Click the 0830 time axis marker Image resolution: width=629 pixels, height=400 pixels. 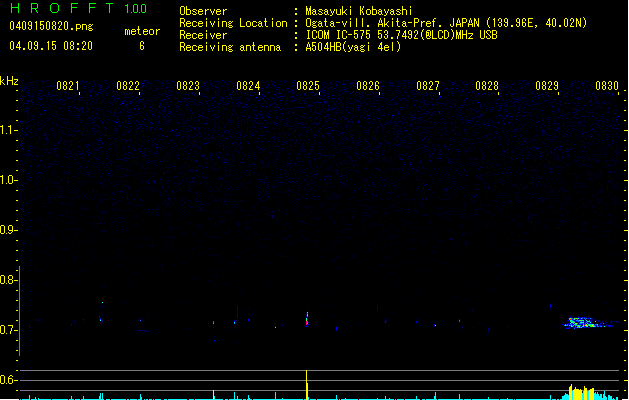(607, 86)
